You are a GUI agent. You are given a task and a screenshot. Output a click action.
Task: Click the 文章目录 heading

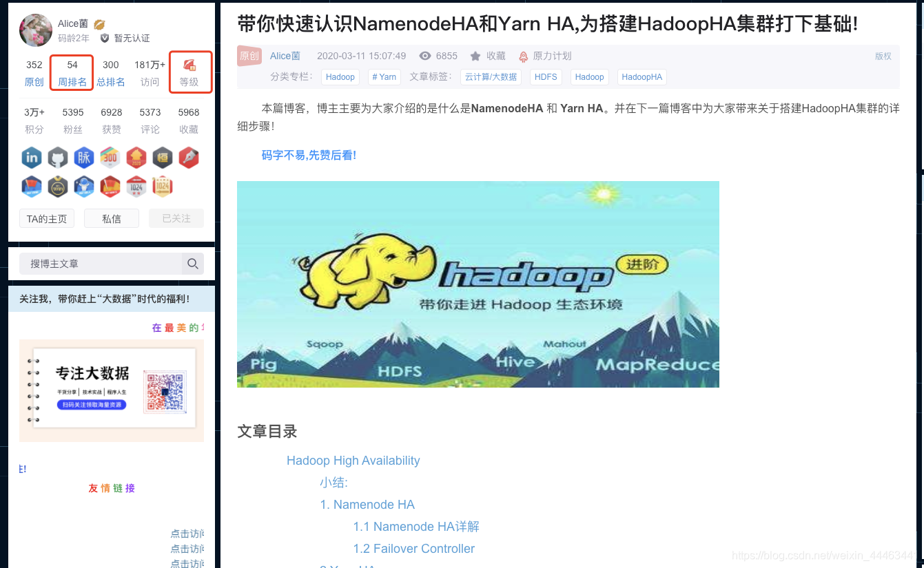pos(267,432)
